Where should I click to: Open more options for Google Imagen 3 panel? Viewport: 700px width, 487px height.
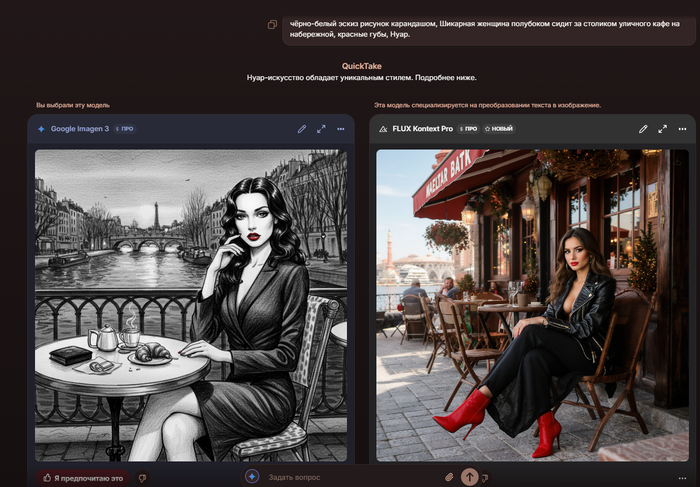click(341, 129)
